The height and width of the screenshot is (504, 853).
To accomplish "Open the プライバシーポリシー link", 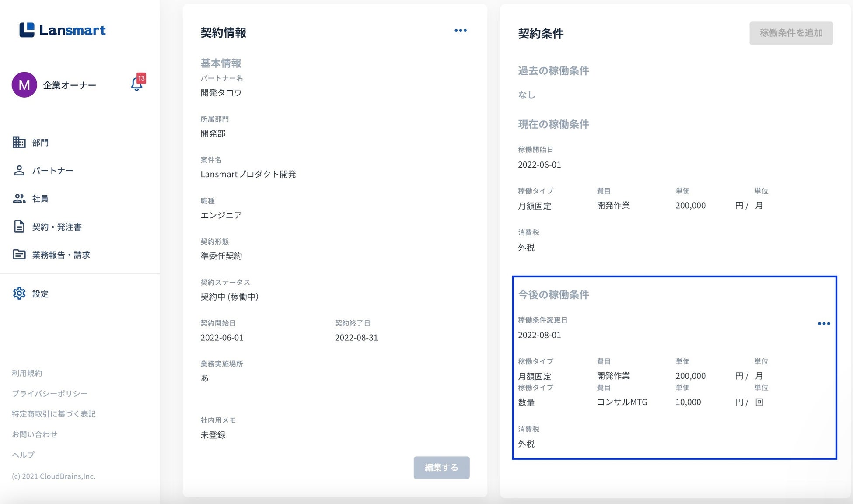I will click(50, 393).
